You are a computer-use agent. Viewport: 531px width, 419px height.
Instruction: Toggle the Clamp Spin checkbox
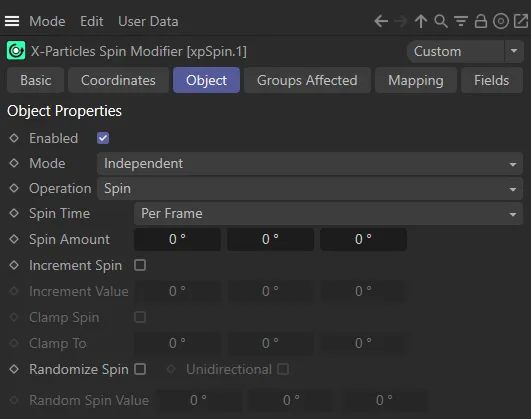point(140,317)
